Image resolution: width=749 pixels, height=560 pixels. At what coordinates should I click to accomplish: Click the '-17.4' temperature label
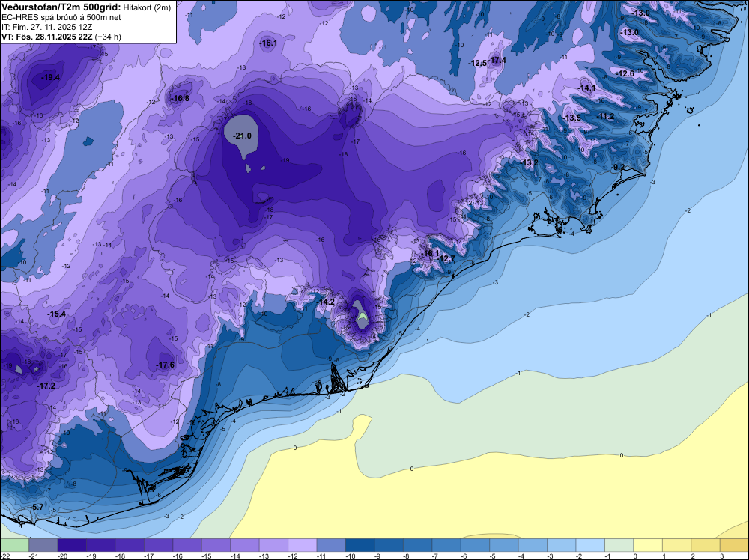coord(497,60)
